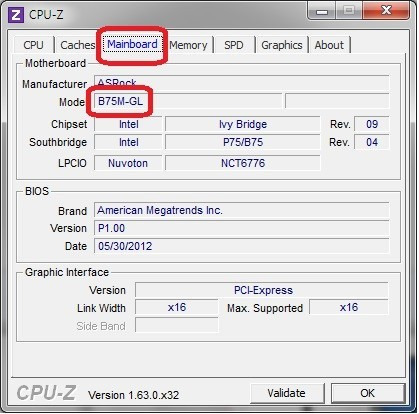Image resolution: width=419 pixels, height=414 pixels.
Task: Switch to the Graphics tab
Action: pyautogui.click(x=282, y=45)
